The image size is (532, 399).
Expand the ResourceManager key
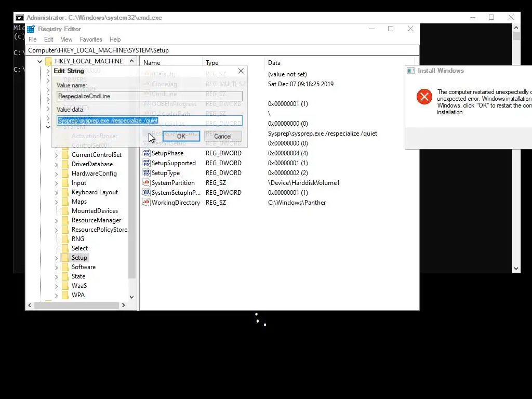tap(56, 220)
